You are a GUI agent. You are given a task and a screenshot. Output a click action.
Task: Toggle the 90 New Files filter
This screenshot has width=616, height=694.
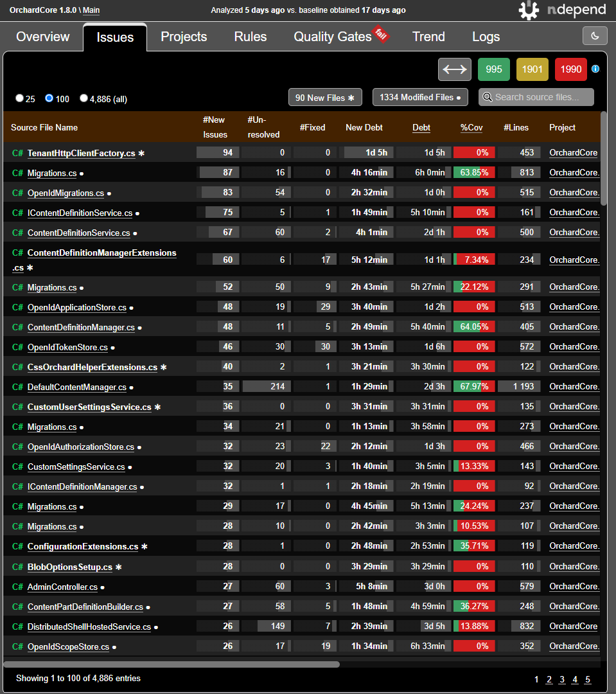[325, 98]
